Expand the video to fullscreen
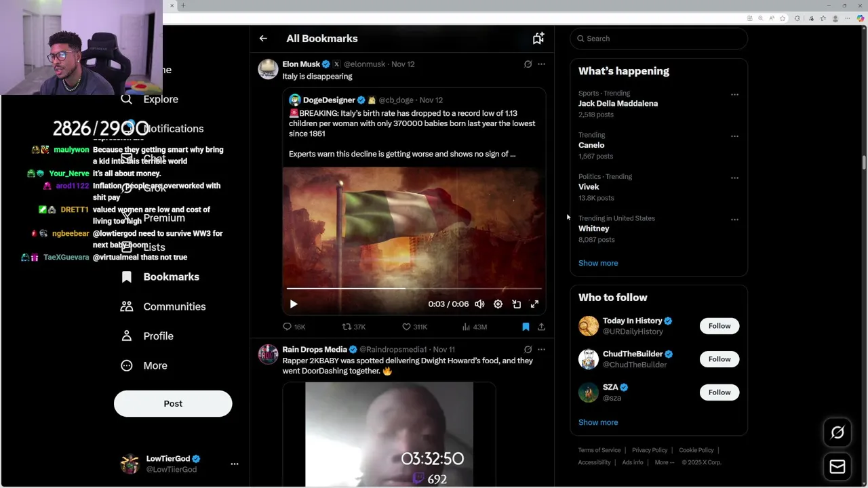868x488 pixels. coord(534,304)
